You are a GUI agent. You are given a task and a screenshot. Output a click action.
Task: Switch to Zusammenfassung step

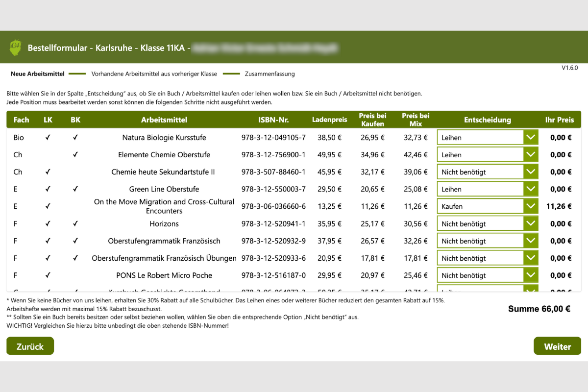269,74
